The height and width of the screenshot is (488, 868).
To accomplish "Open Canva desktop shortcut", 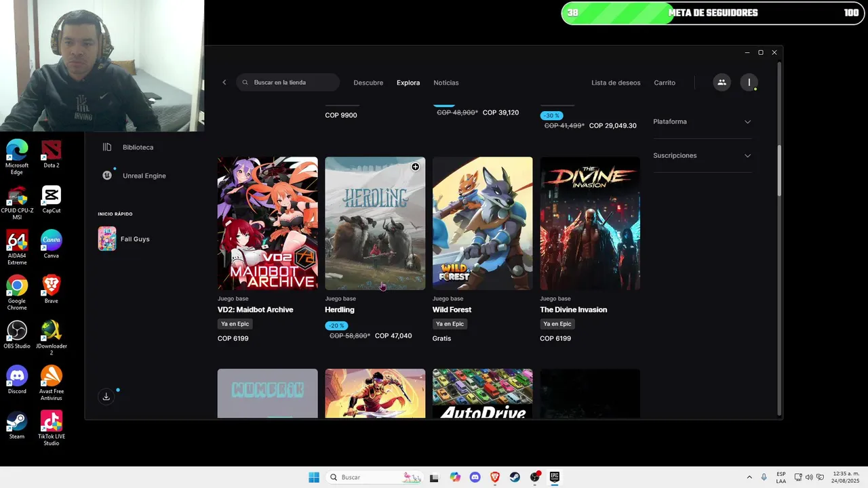I will click(x=52, y=245).
